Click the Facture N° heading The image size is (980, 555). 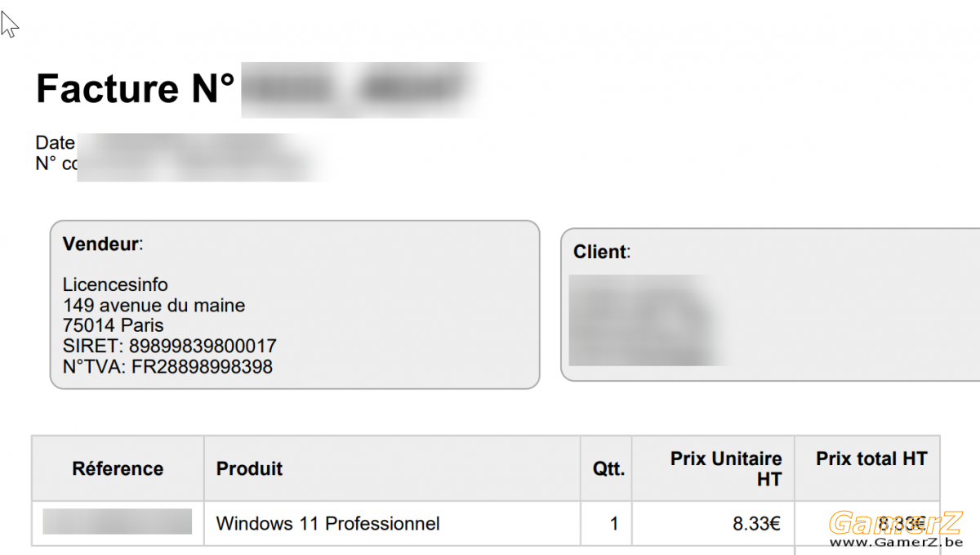point(136,88)
